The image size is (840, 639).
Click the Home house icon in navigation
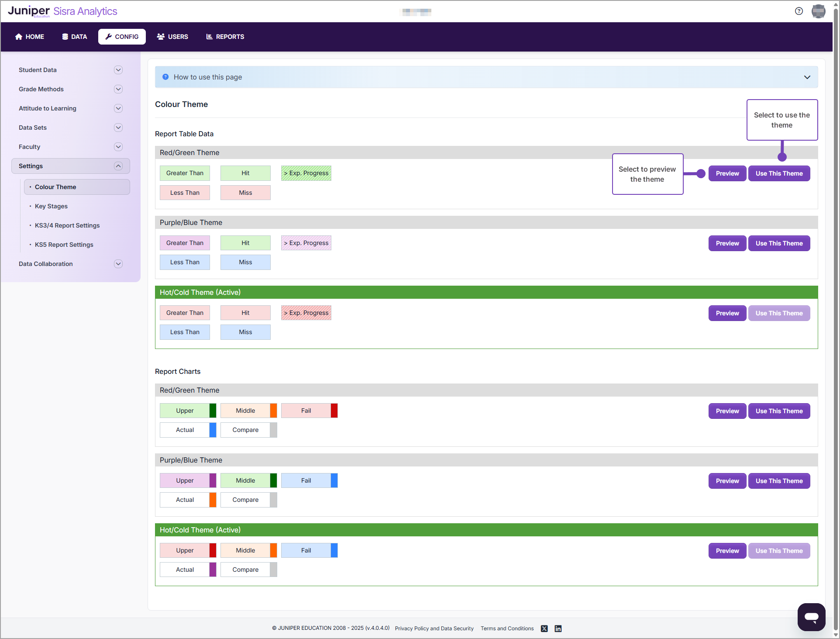(18, 37)
